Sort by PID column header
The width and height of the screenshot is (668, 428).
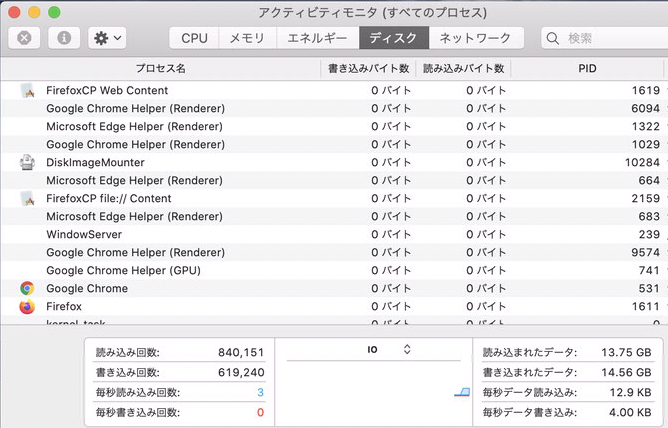pyautogui.click(x=588, y=69)
